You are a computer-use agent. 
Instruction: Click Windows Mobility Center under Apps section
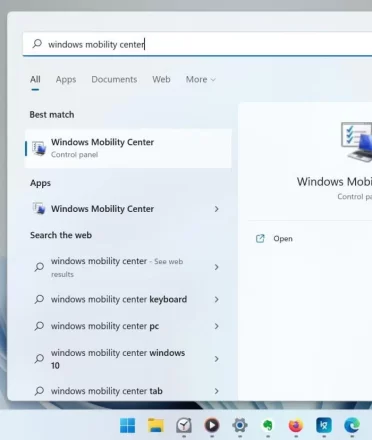[x=128, y=209]
